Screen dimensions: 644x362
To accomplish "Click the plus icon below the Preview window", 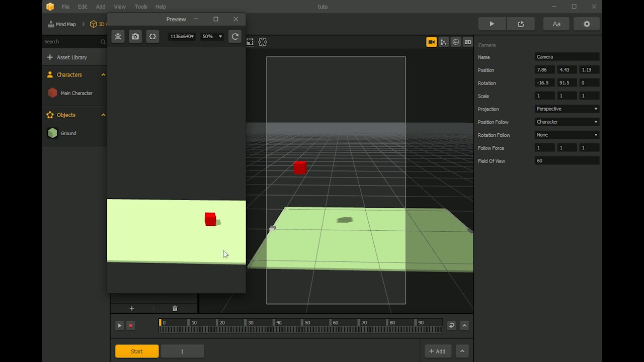I will tap(132, 308).
